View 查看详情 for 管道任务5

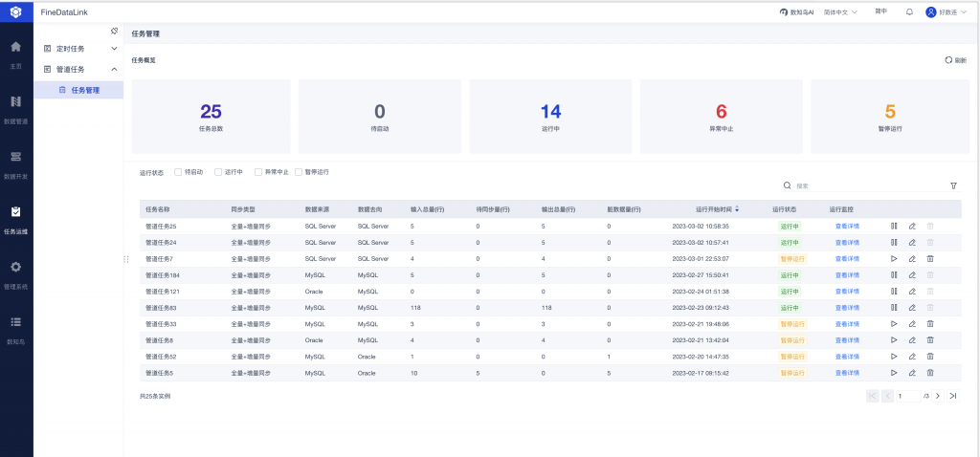point(847,373)
